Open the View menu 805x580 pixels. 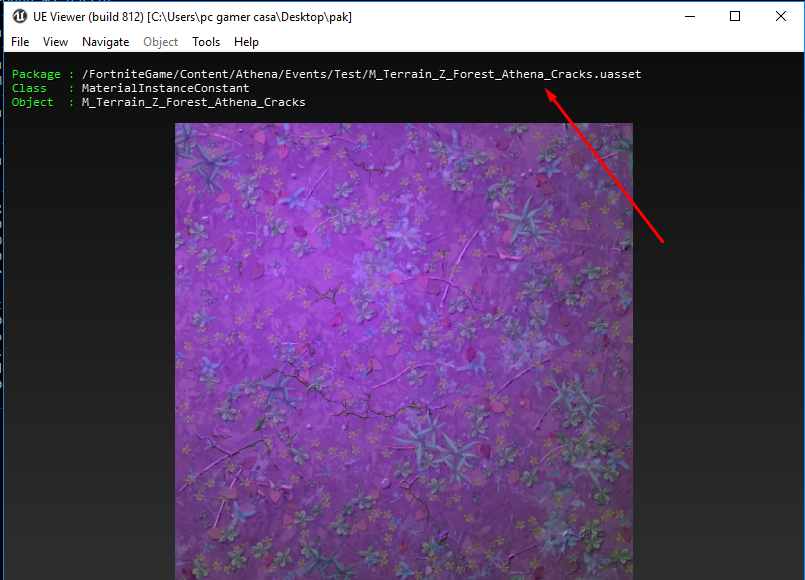(55, 42)
